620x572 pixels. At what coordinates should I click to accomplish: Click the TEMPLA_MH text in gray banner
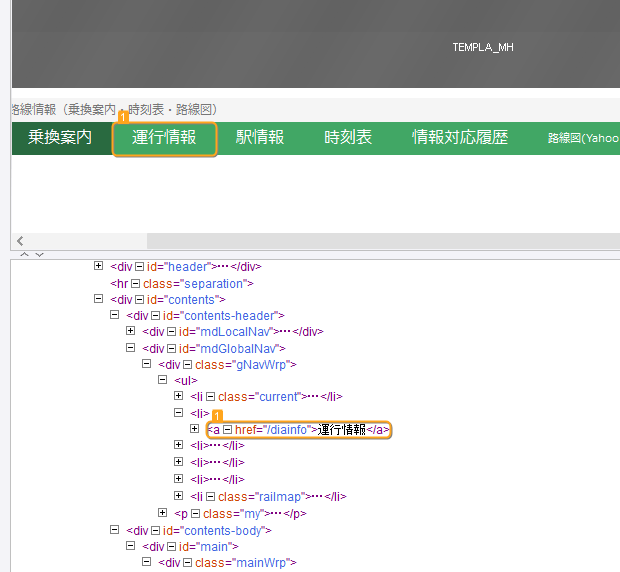[483, 47]
